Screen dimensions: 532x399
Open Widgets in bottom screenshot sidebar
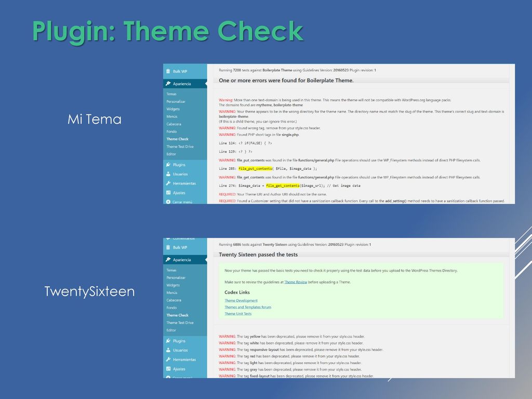[x=173, y=285]
